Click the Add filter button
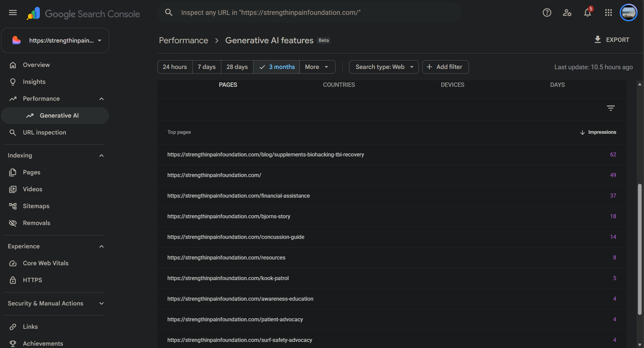 pyautogui.click(x=445, y=67)
